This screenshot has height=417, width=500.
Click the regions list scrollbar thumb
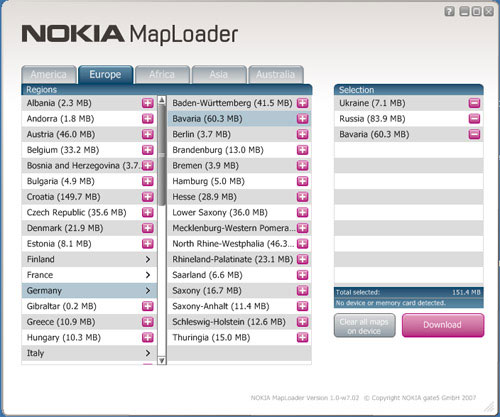coord(162,155)
